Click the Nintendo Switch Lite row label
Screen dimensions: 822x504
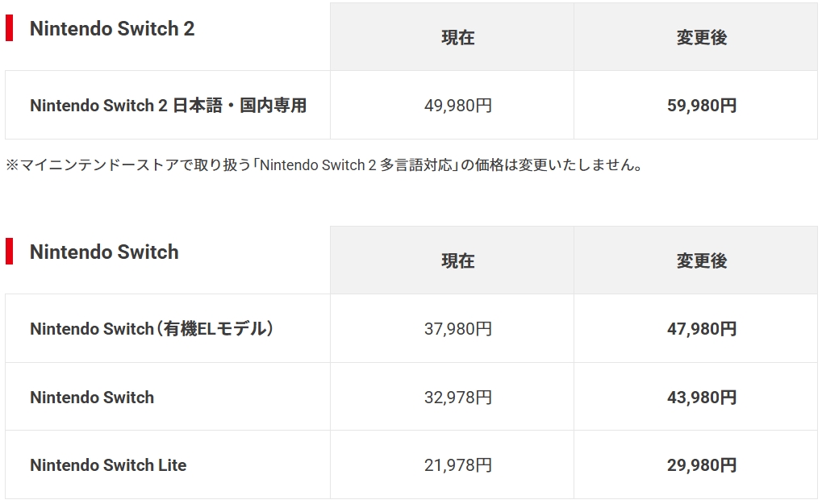[x=109, y=464]
